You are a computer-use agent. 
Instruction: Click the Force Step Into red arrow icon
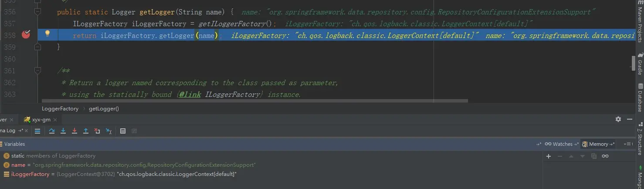tap(75, 131)
